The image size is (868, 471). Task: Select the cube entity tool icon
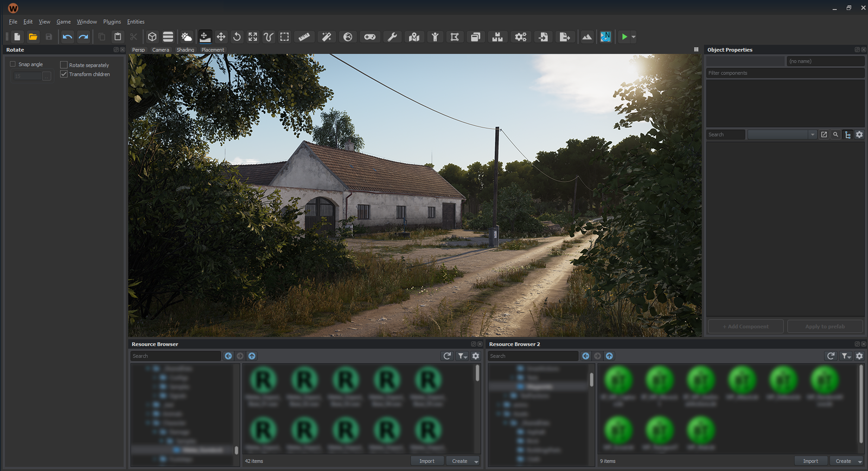152,37
